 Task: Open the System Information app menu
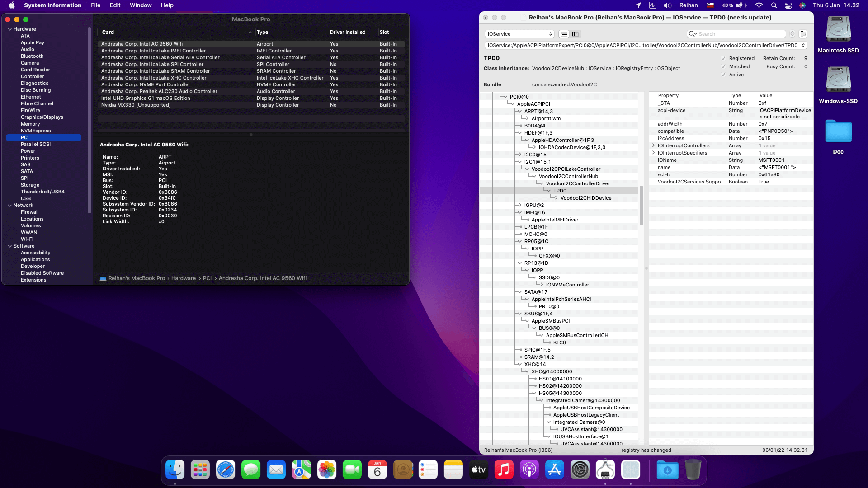[x=53, y=5]
